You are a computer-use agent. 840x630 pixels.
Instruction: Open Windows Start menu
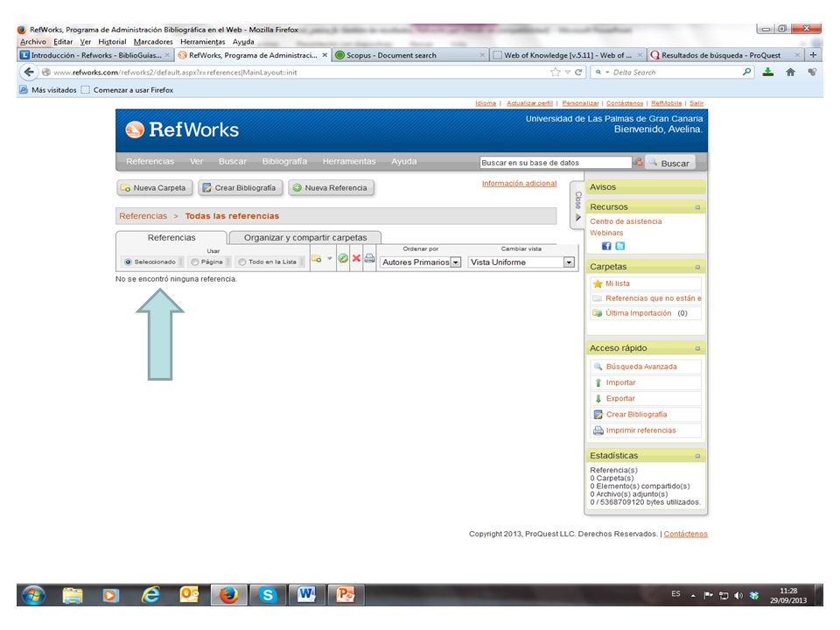33,595
